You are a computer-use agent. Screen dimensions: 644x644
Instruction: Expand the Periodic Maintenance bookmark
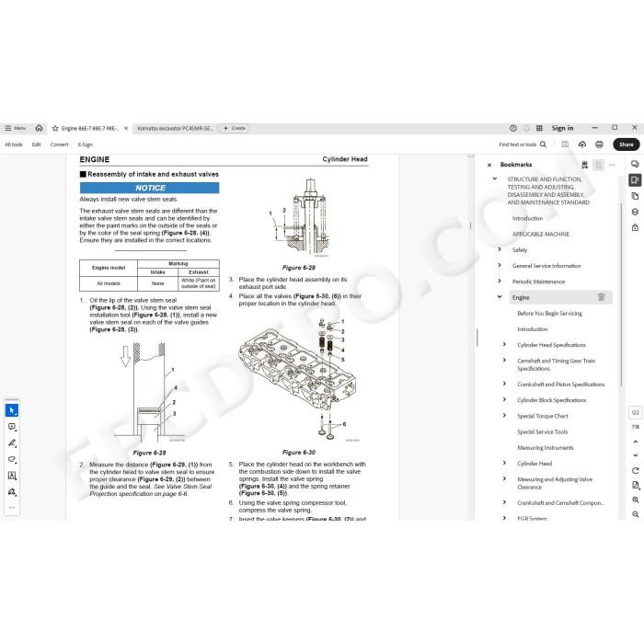(500, 281)
